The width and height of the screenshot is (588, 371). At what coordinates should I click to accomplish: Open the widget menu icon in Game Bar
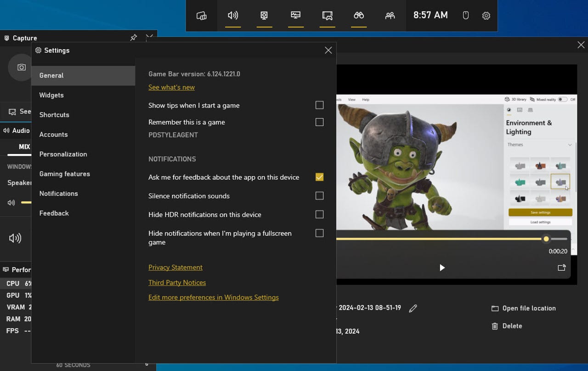coord(201,16)
